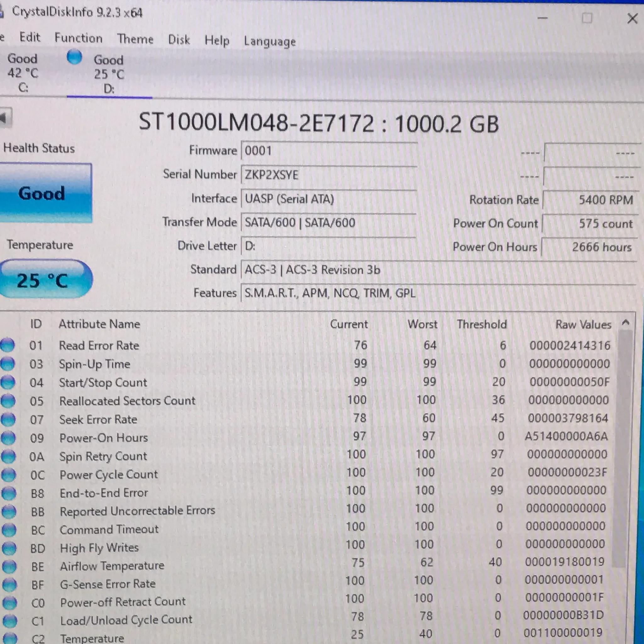Select the Read Error Rate attribute name
Viewport: 644px width, 644px height.
click(99, 345)
